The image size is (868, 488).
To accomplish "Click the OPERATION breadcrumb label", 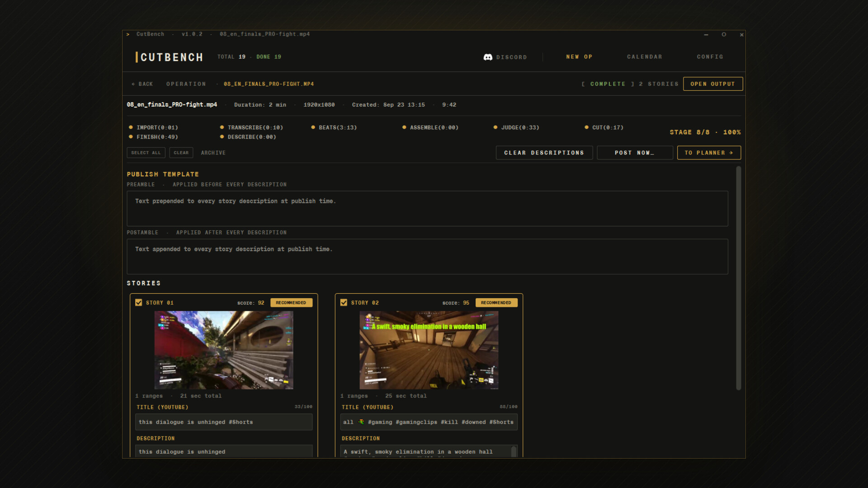I will (x=186, y=84).
